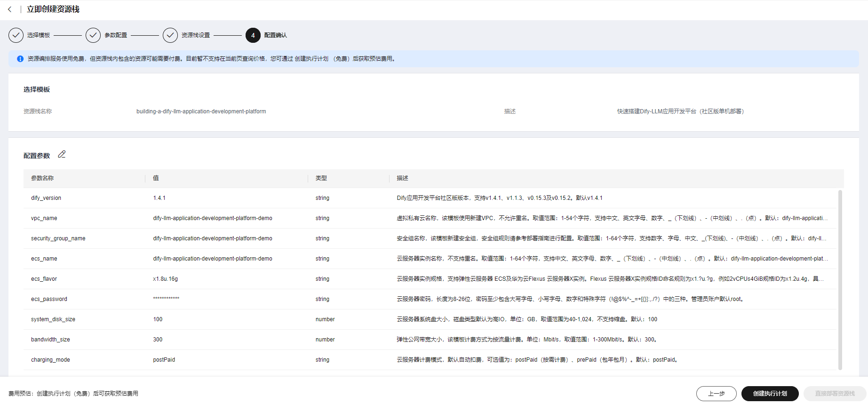Click the disabled 直接部署资源栈 button

(835, 394)
